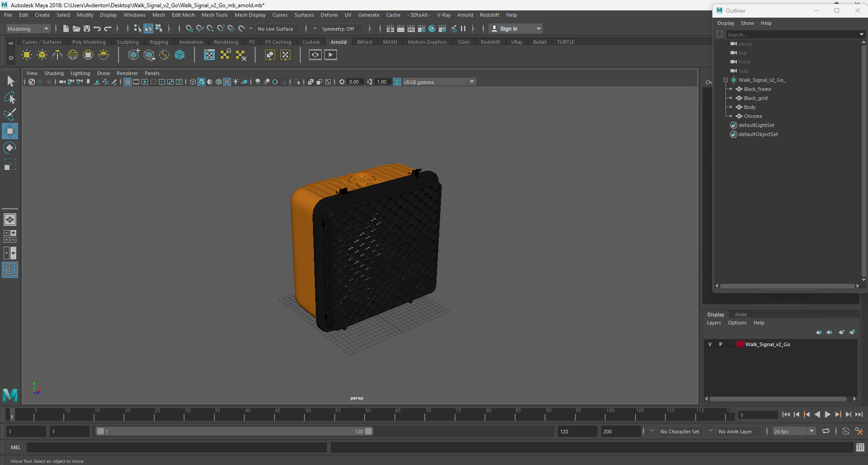Collapse Walk_Signal_v2_Go_ group in Outliner

(726, 80)
